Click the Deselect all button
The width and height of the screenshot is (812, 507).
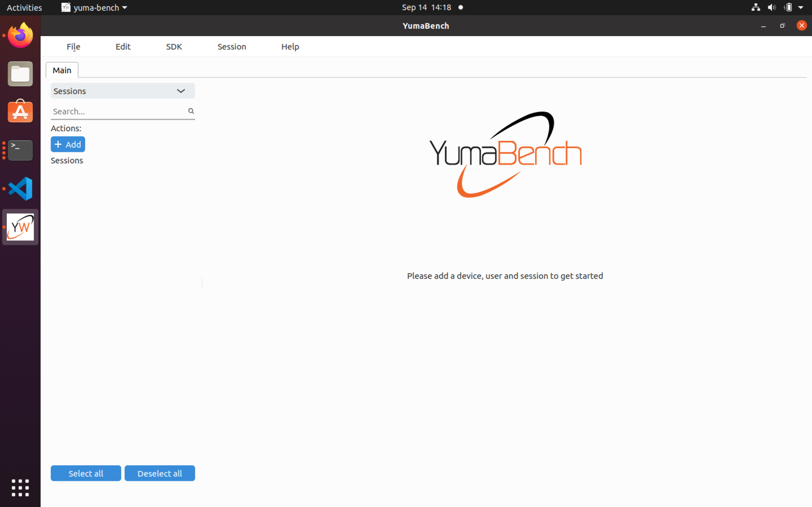[160, 473]
